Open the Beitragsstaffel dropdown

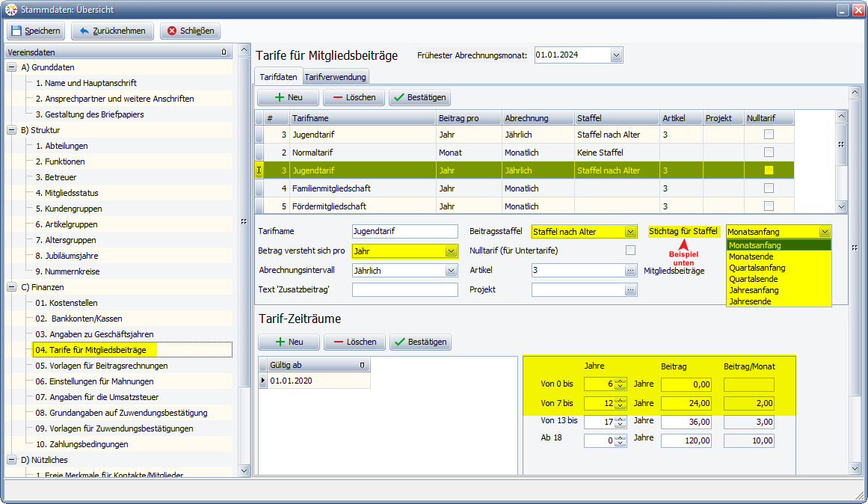[630, 232]
